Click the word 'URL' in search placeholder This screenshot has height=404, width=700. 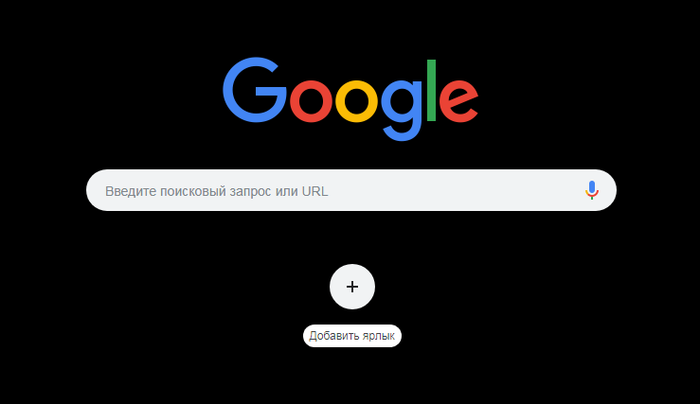coord(315,191)
